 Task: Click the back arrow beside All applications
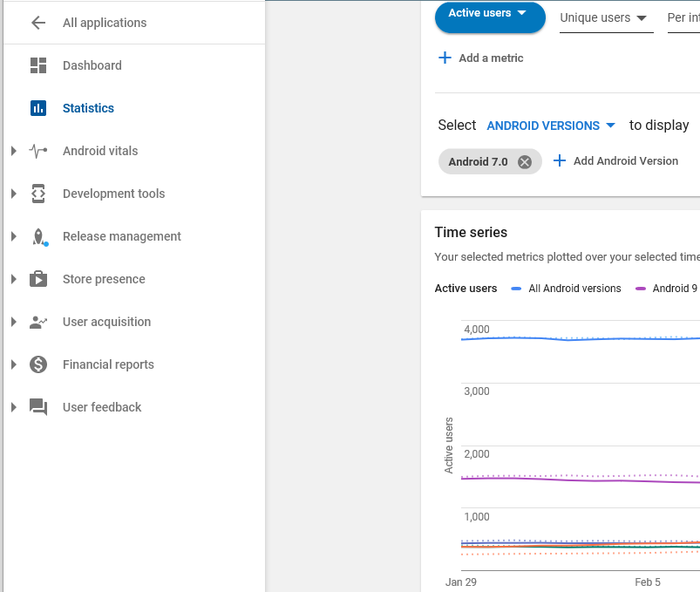coord(38,23)
